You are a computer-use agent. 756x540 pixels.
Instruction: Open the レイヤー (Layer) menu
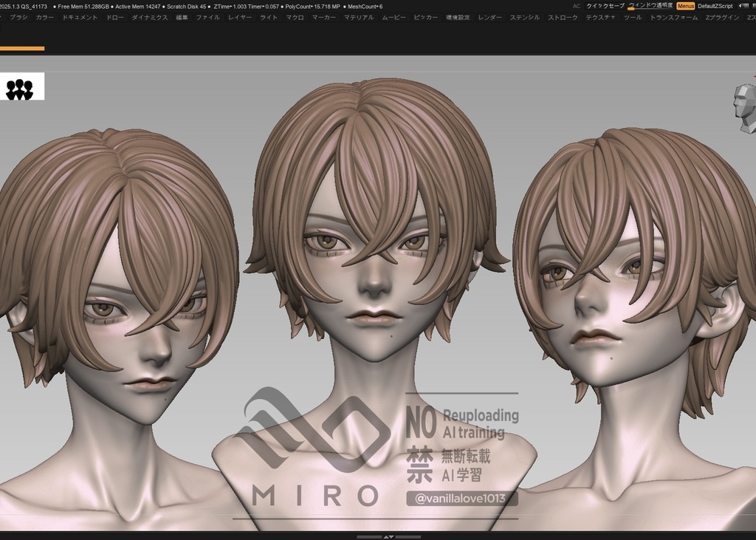tap(240, 18)
